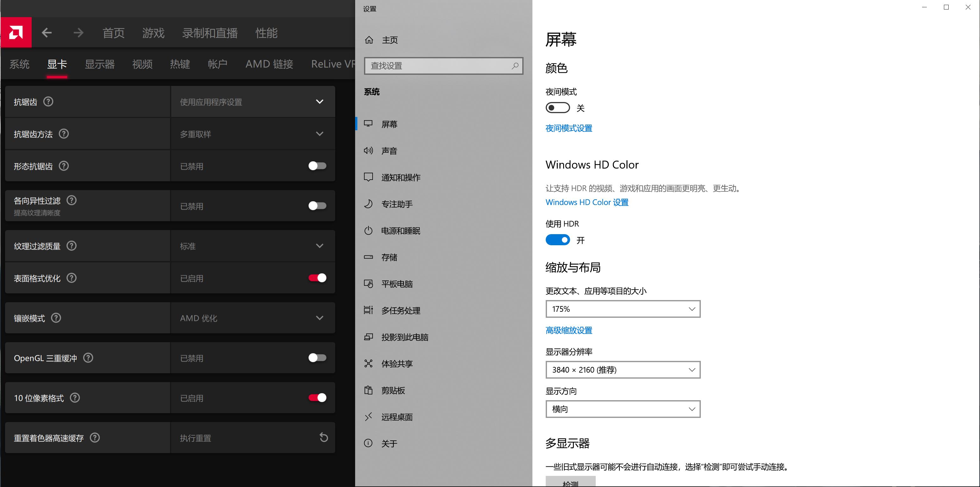Click the 查找设置 search field

pyautogui.click(x=443, y=66)
